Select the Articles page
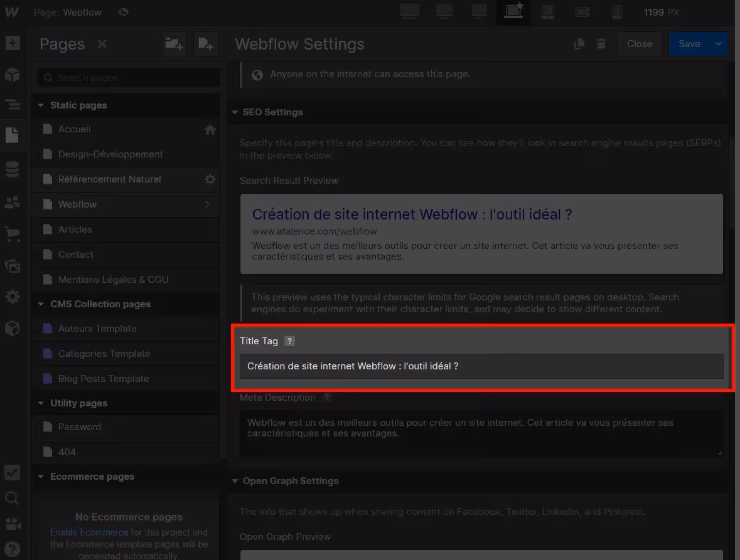The height and width of the screenshot is (560, 740). (x=126, y=229)
